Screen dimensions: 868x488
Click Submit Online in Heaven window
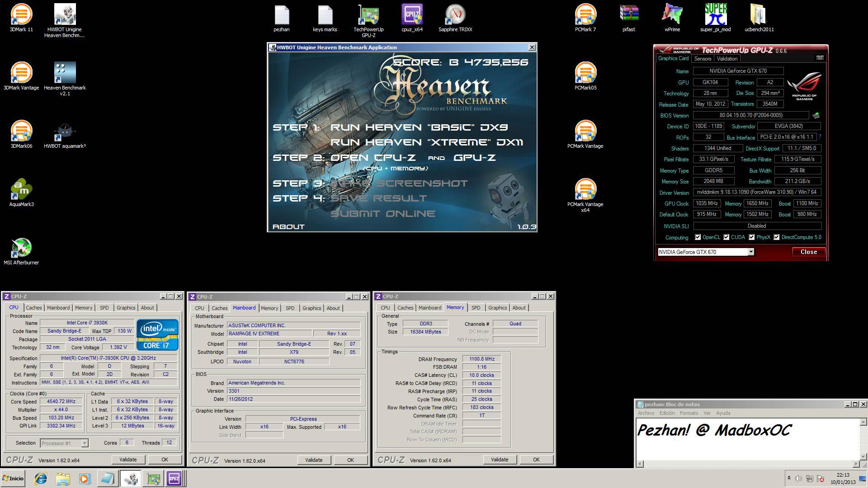click(x=383, y=214)
